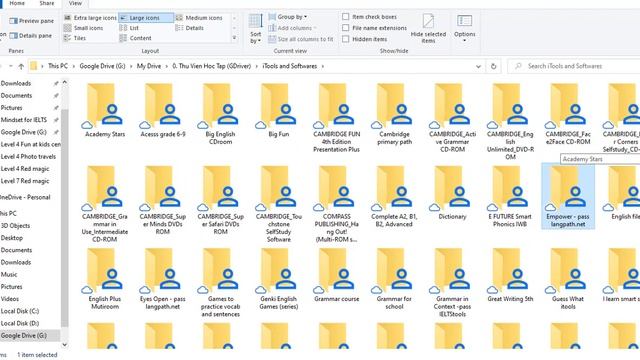
Task: Go up one folder level
Action: 21,66
